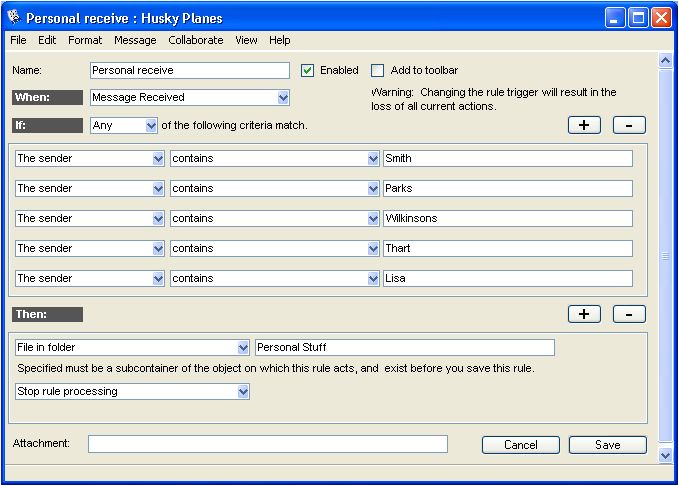This screenshot has width=679, height=486.
Task: Maximize the Personal receive window
Action: pyautogui.click(x=638, y=18)
